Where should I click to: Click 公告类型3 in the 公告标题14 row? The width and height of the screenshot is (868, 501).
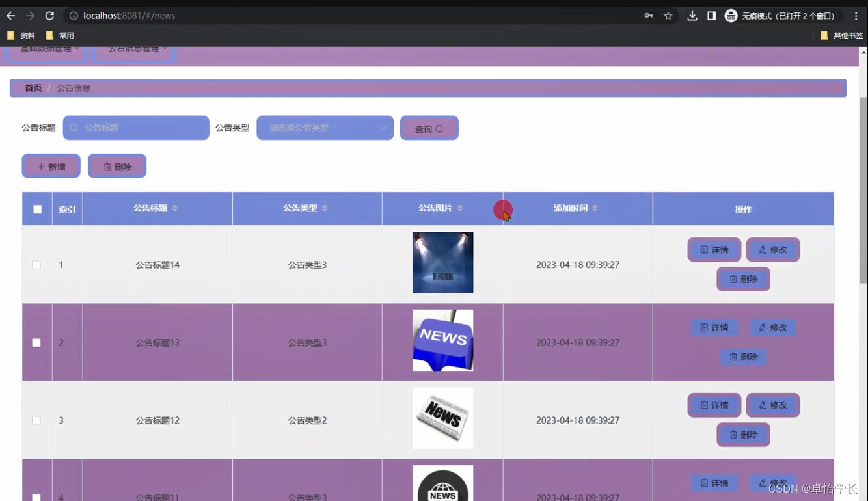click(307, 265)
